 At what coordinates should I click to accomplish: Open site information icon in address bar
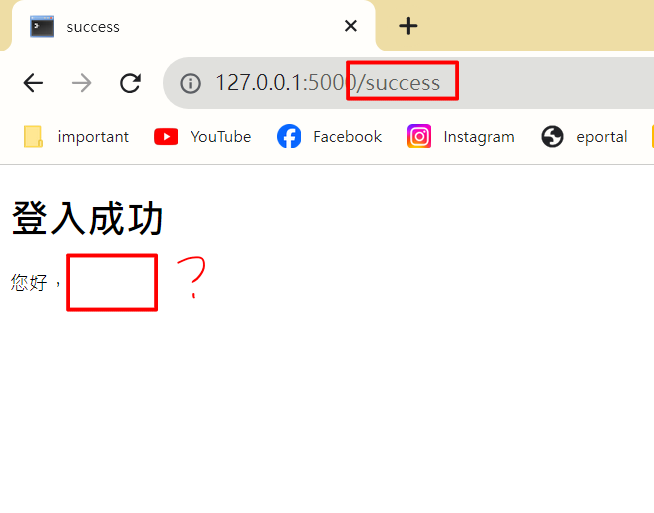190,83
